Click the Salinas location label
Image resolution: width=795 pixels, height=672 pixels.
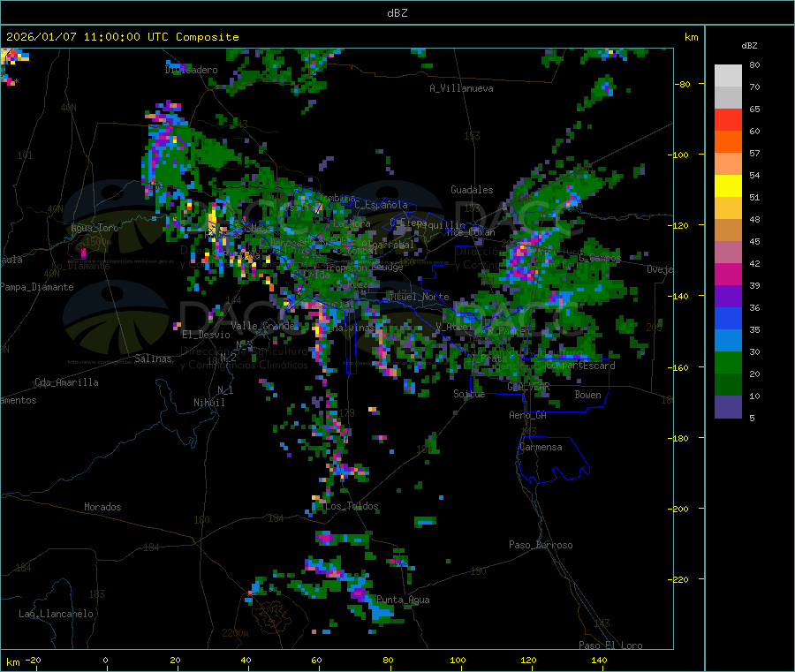click(x=153, y=359)
